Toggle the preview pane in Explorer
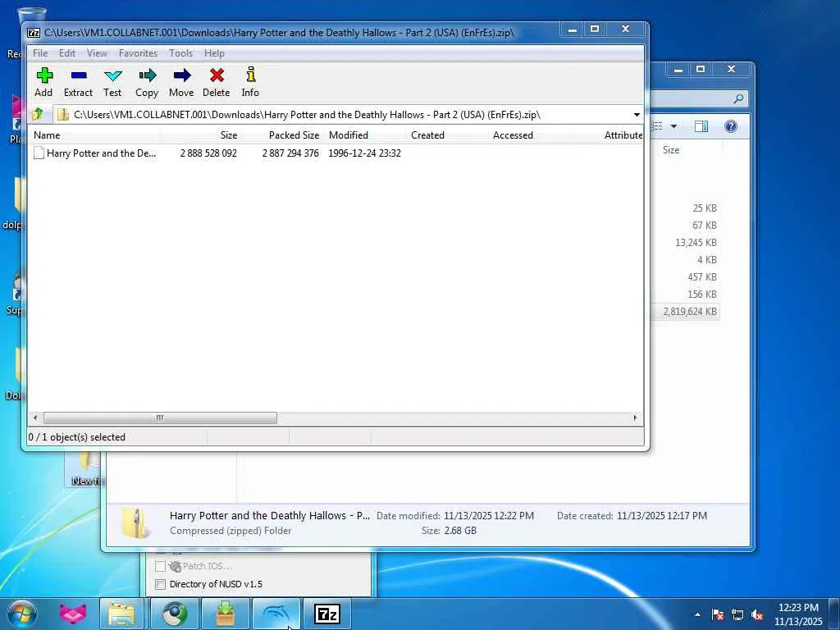 point(701,126)
